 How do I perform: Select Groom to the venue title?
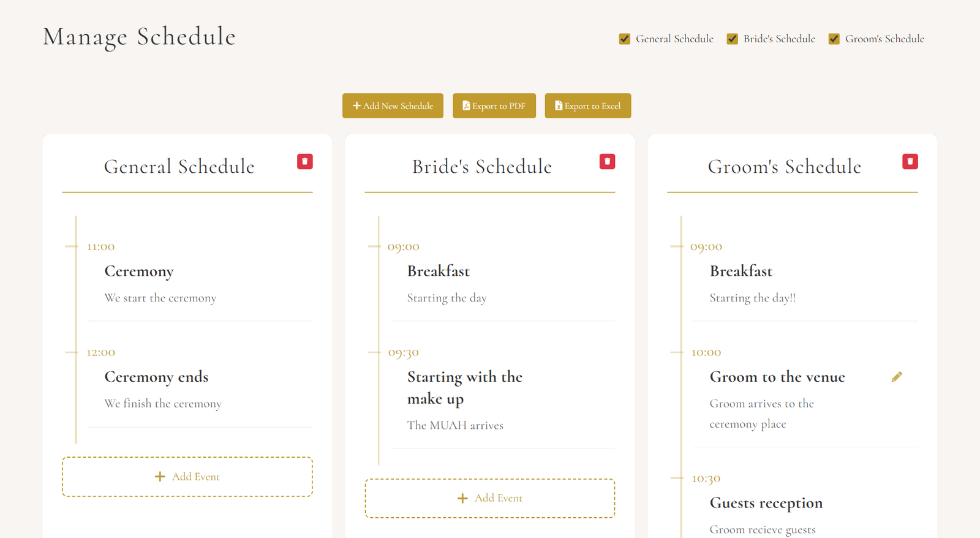coord(777,377)
